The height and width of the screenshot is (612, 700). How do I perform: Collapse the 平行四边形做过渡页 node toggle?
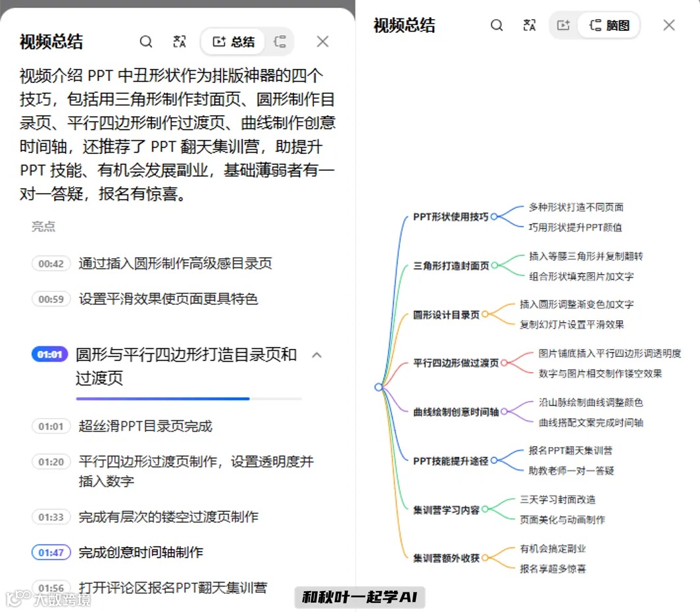tap(505, 363)
